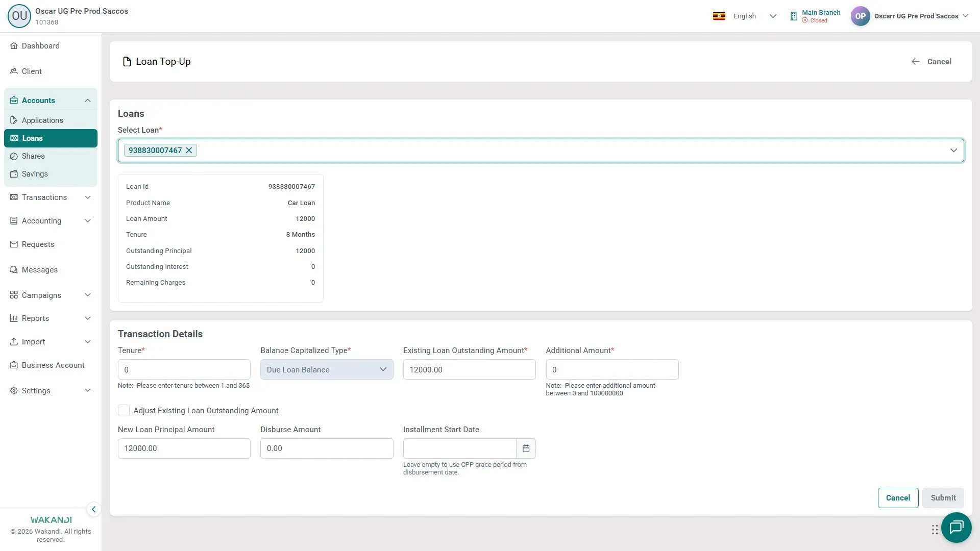
Task: Click the Applications edit icon
Action: [14, 120]
